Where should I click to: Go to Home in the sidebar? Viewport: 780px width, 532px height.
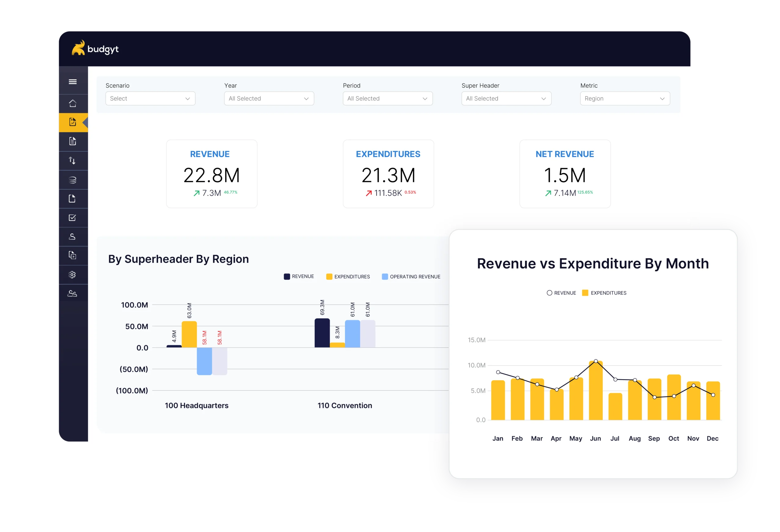coord(73,103)
